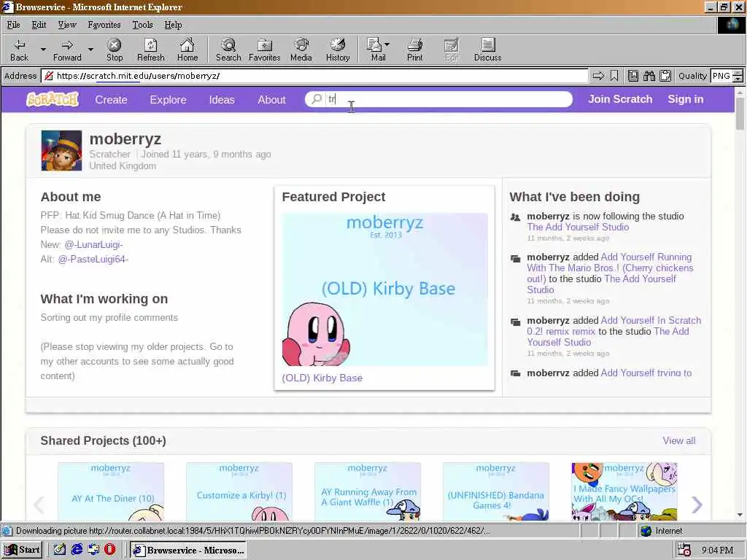Open the (OLD) Kirby Base title link
747x560 pixels.
[x=322, y=378]
